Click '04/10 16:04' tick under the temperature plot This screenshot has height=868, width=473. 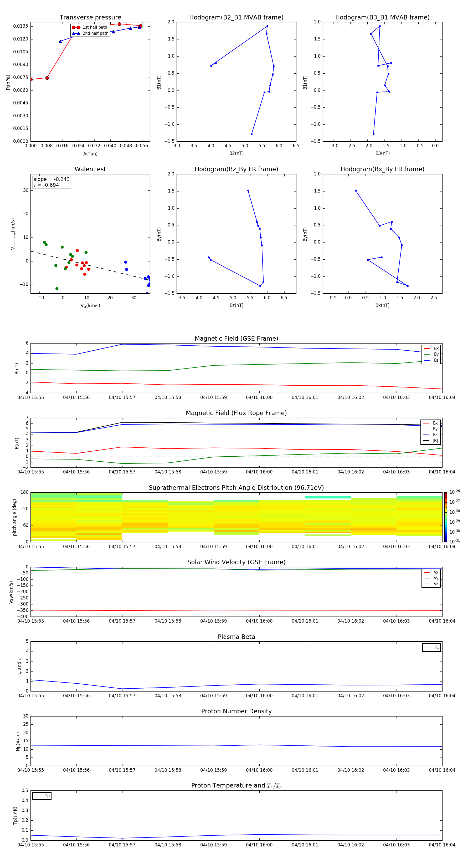coord(442,845)
